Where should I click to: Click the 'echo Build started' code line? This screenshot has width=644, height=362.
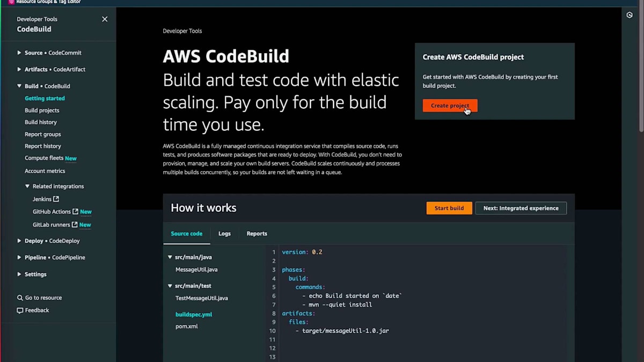click(x=352, y=296)
